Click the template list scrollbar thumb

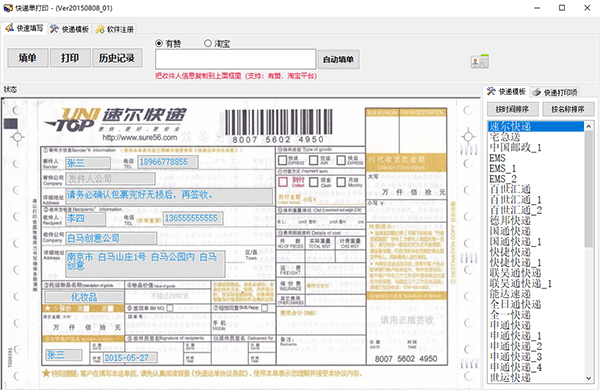coord(589,189)
